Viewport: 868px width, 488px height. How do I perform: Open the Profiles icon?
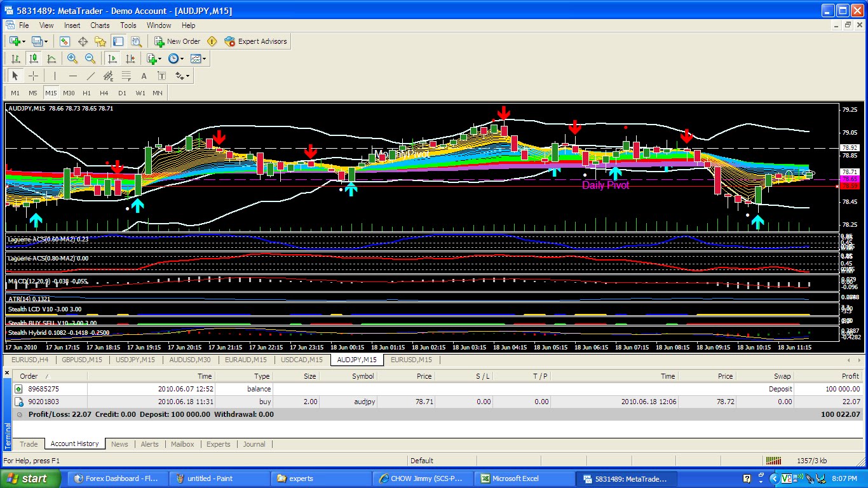37,41
